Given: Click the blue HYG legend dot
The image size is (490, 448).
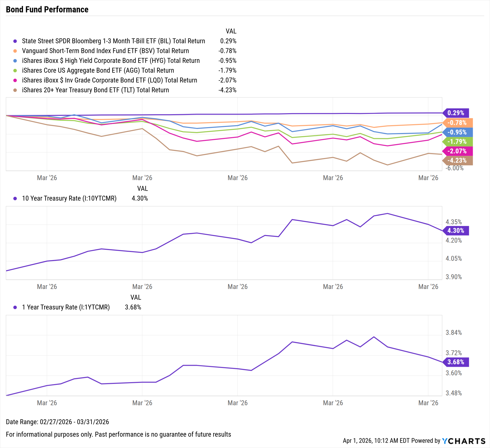Looking at the screenshot, I should coord(15,61).
